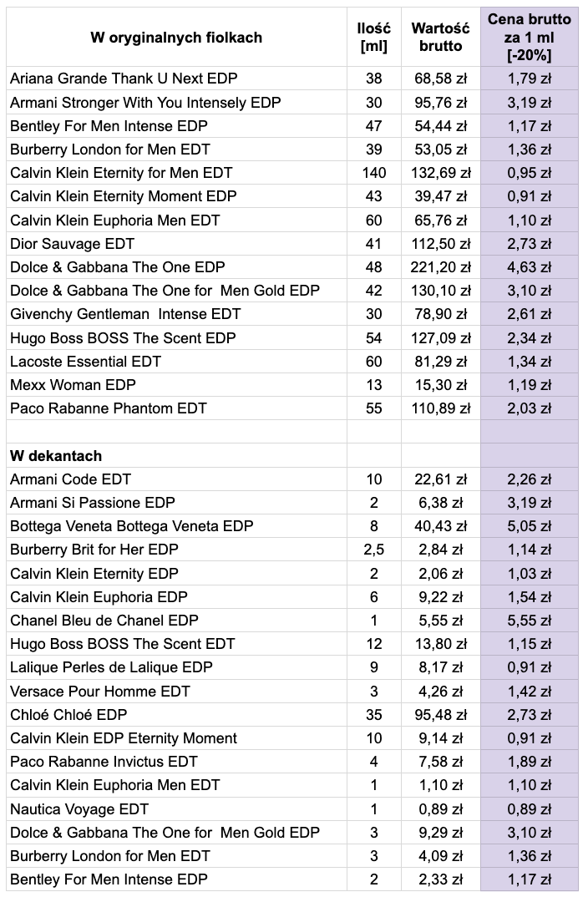Viewport: 588px width, 897px height.
Task: Select the 40,43 zł value cell
Action: click(x=440, y=526)
